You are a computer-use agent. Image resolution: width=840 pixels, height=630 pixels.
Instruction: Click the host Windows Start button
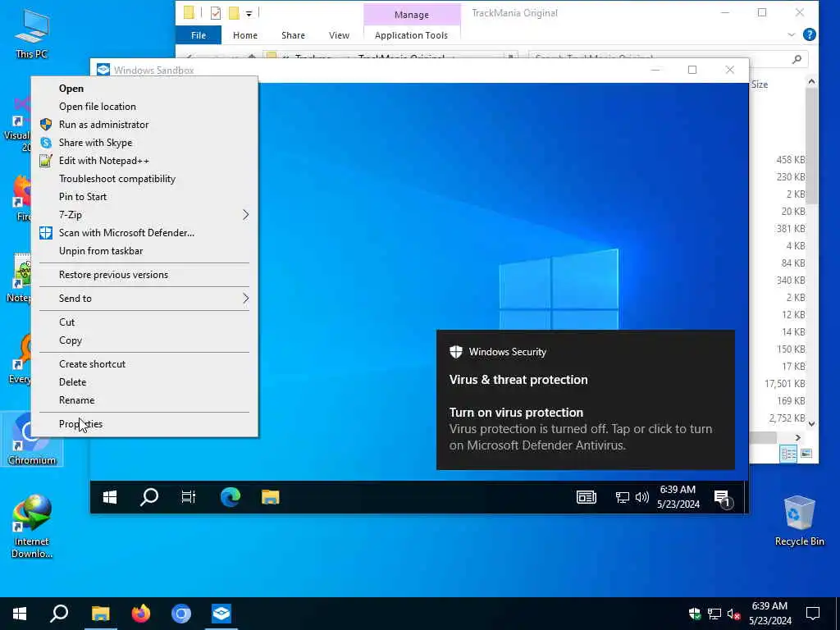(x=20, y=614)
